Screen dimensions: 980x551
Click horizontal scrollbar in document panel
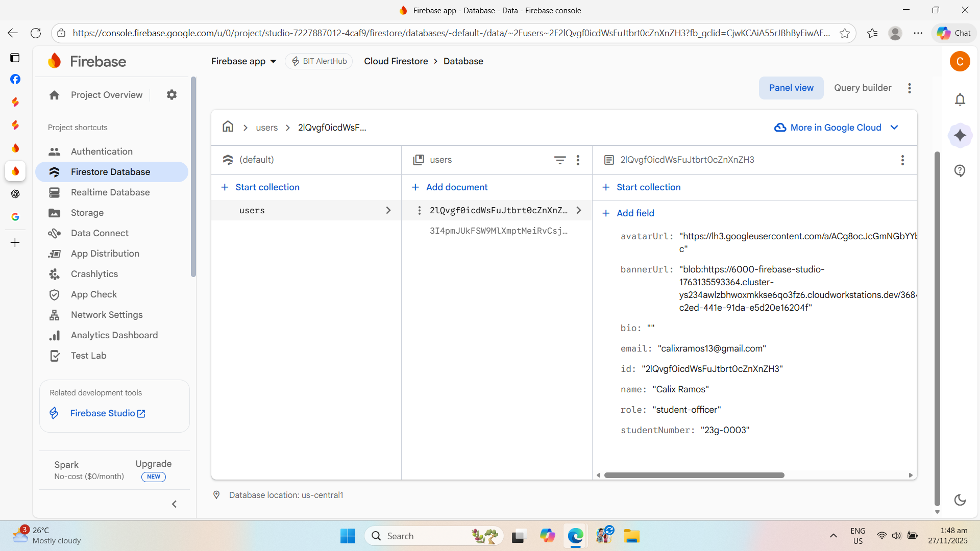694,475
